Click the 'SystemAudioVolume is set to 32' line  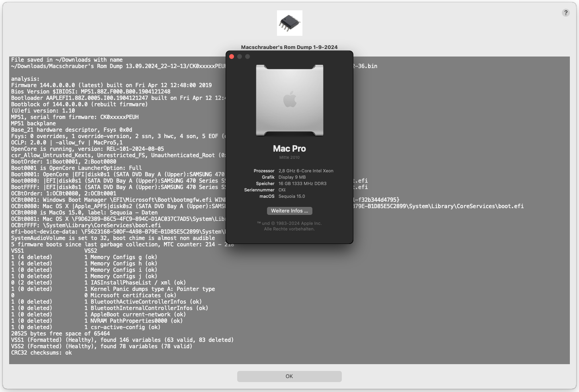click(x=113, y=238)
